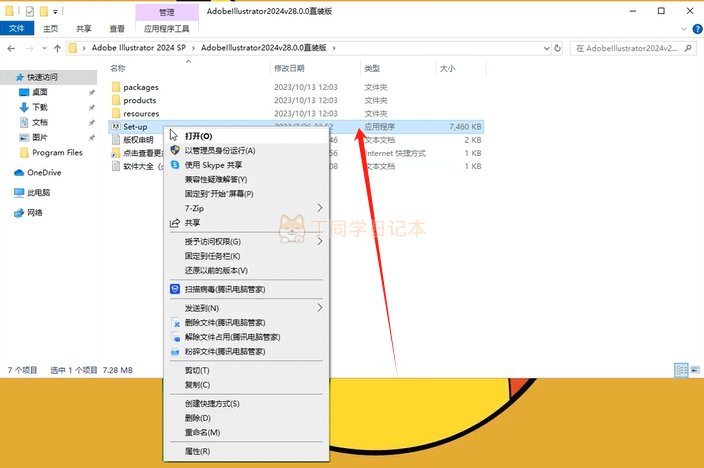Open 桌面 in the sidebar

point(40,92)
